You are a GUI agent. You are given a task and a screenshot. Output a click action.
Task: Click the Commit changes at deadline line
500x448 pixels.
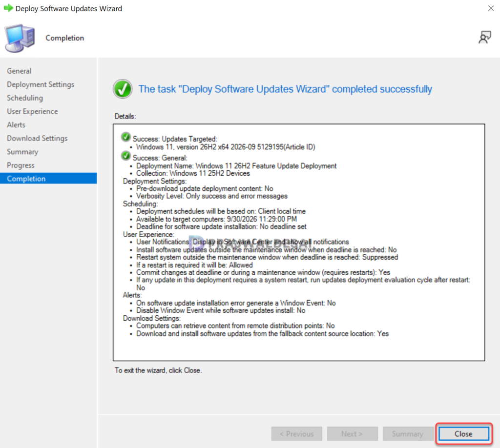coord(263,272)
